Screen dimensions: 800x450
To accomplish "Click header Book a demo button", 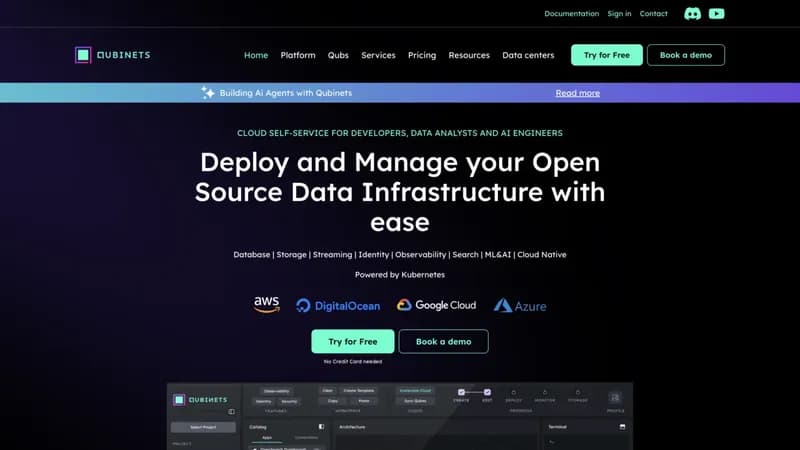I will [686, 55].
